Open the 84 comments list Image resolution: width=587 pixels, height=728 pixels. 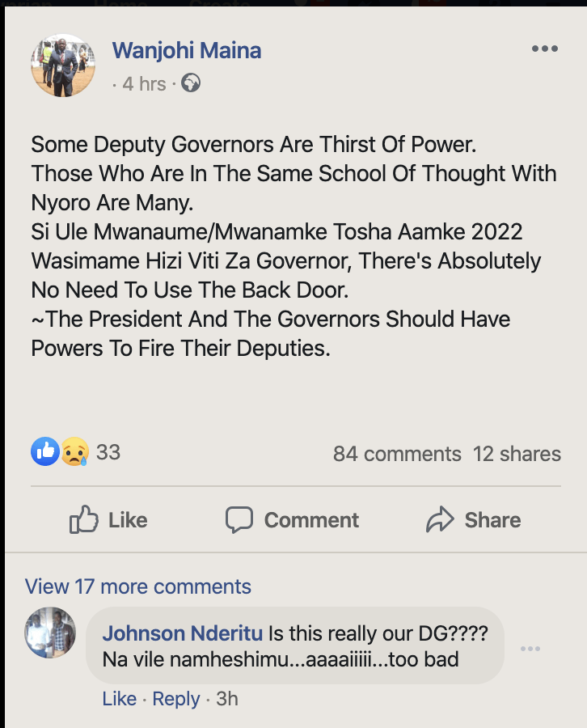(x=397, y=454)
